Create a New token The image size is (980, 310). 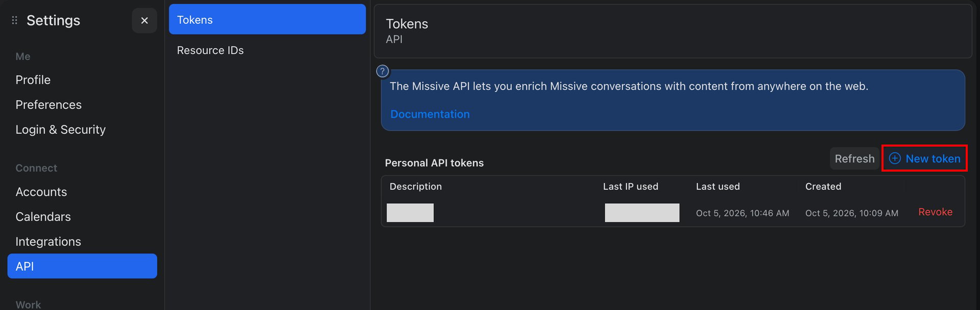click(x=924, y=158)
